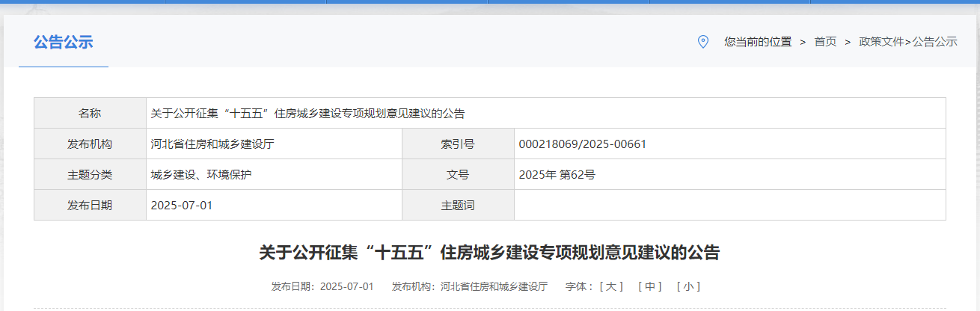The height and width of the screenshot is (311, 980).
Task: Click 城乡建设、环境保护 topic category value
Action: [x=201, y=175]
